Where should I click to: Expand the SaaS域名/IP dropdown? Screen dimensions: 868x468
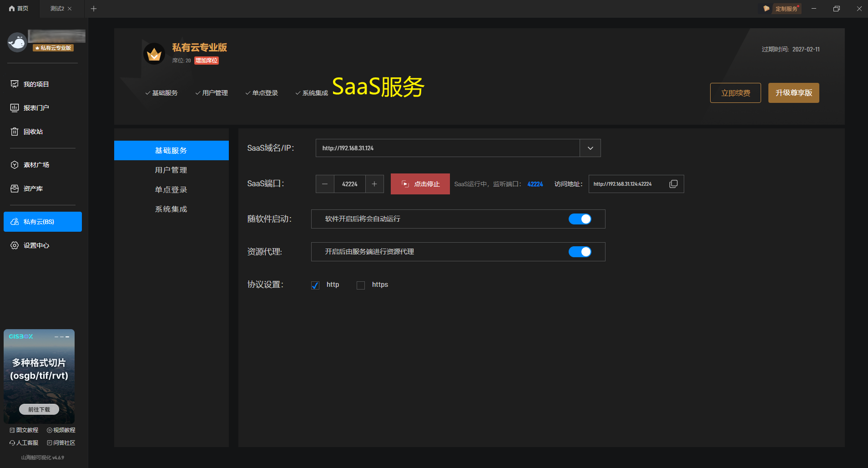pos(590,148)
